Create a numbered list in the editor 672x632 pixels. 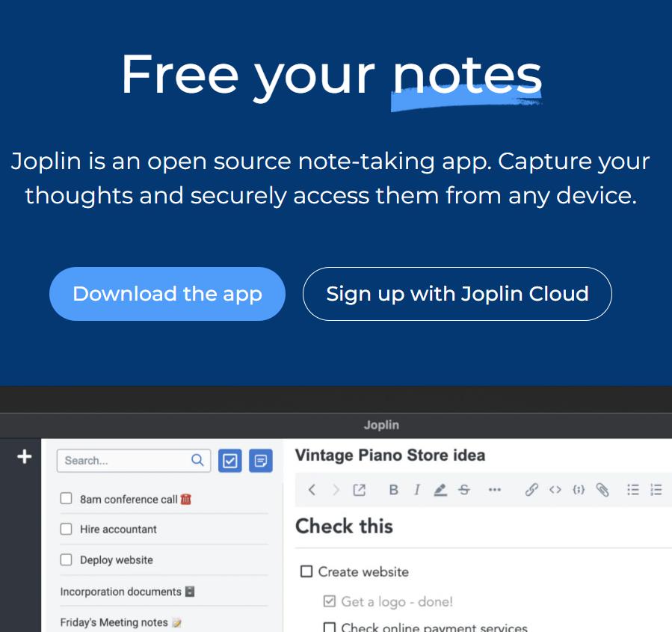pos(656,490)
